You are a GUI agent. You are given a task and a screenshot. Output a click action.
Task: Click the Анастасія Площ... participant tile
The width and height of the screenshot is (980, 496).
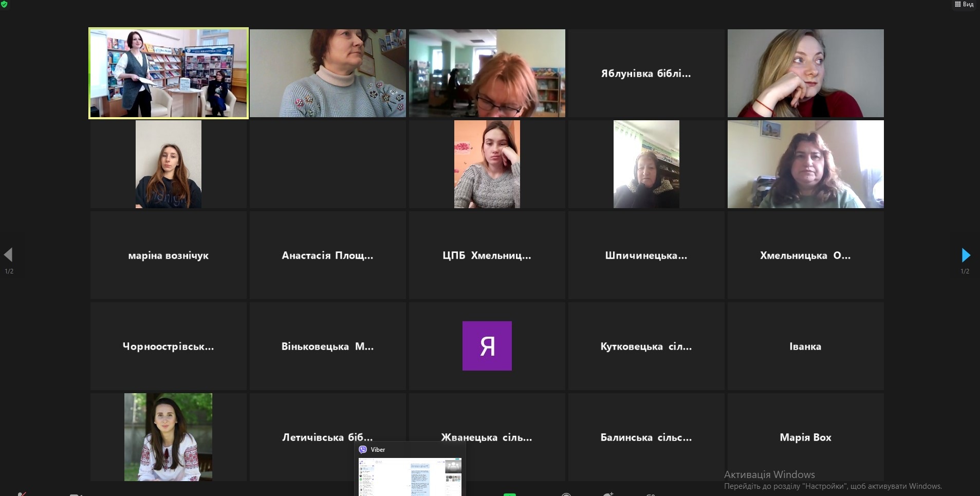pos(327,255)
